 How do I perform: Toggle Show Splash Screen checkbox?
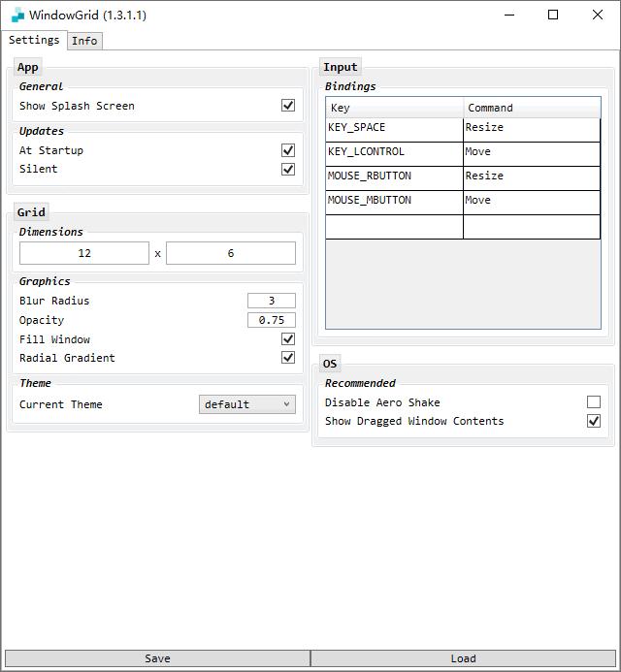pos(288,106)
